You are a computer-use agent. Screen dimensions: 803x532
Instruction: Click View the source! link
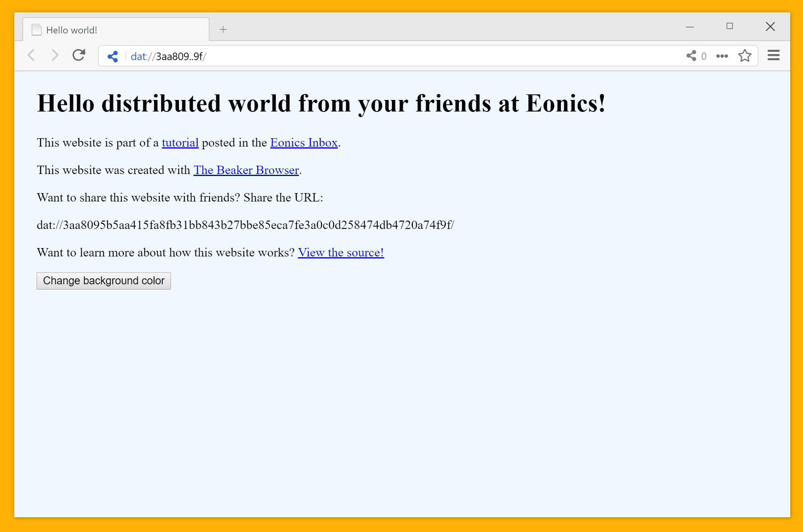(x=341, y=252)
